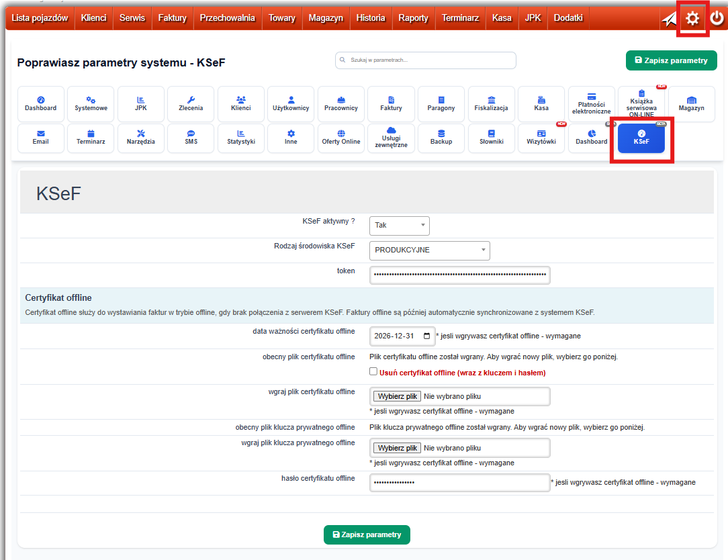Open the Zlecenia wrench settings tile

(x=191, y=103)
